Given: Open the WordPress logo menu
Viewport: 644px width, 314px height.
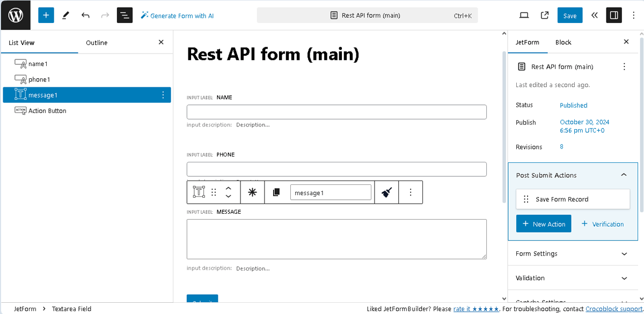Looking at the screenshot, I should (15, 15).
